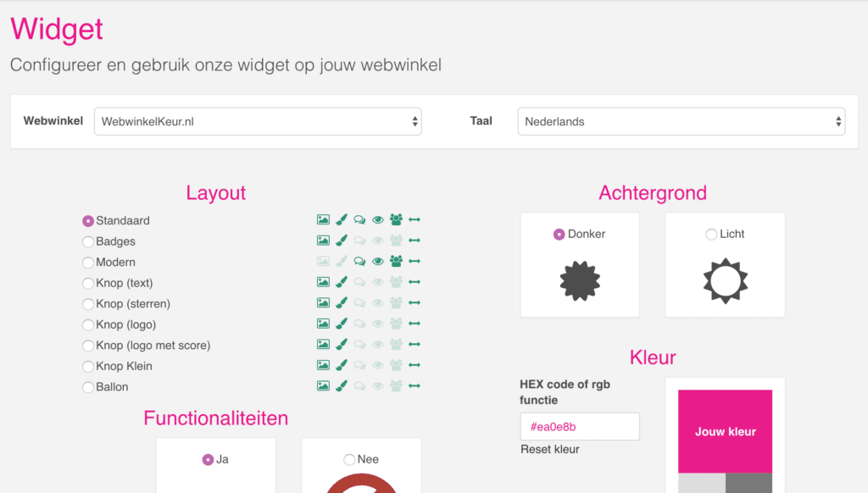Image resolution: width=868 pixels, height=493 pixels.
Task: Click the eye icon in the Standaard row
Action: coord(378,220)
